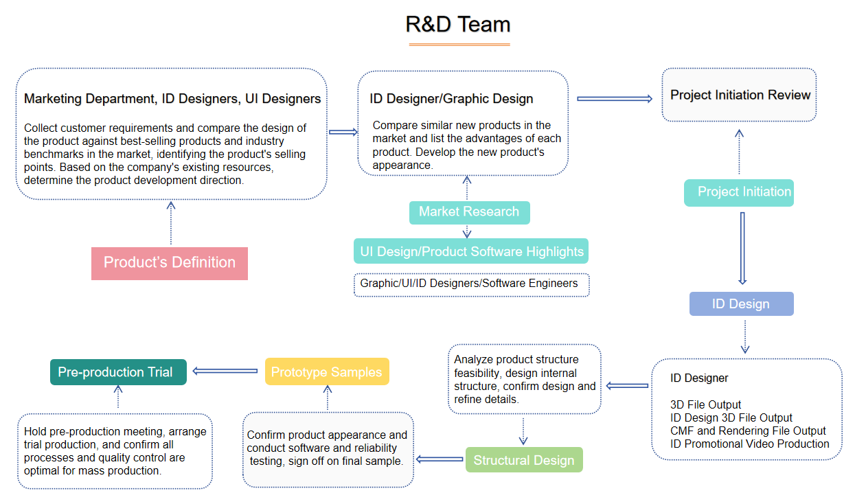866x504 pixels.
Task: Select arrow between Marketing and ID Designer/Graphic boxes
Action: coord(343,132)
